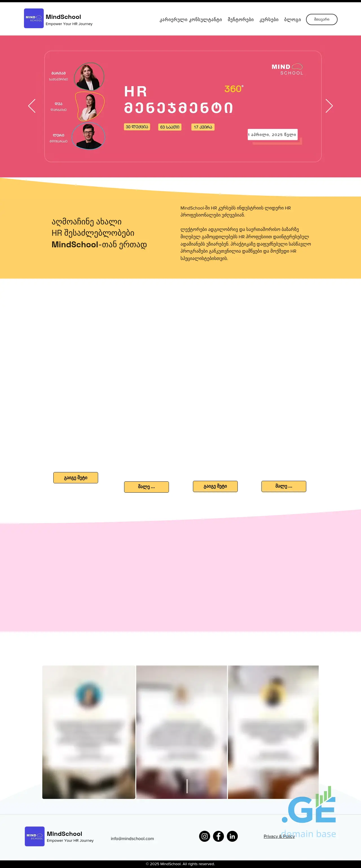The width and height of the screenshot is (361, 868).
Task: Open the კარიერული კონსულტანტი menu item
Action: click(x=190, y=19)
